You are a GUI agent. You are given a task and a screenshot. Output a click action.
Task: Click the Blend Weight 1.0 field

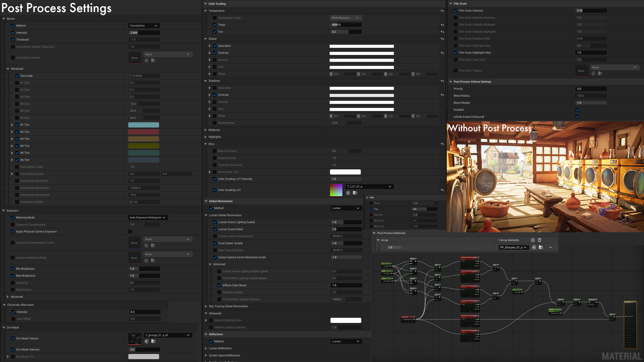(591, 103)
